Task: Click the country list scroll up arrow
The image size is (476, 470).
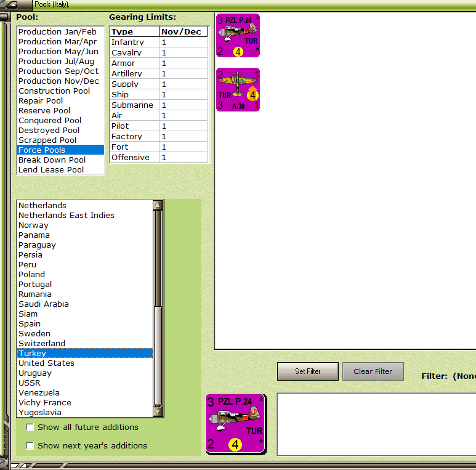Action: pyautogui.click(x=158, y=205)
